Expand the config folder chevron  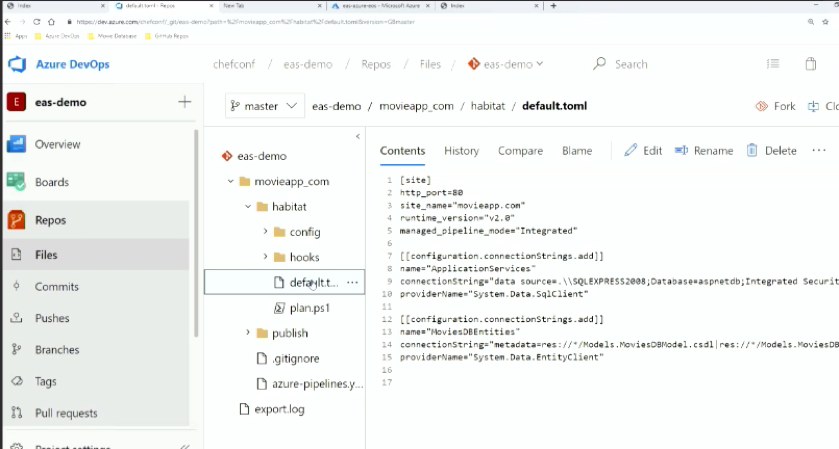[265, 231]
